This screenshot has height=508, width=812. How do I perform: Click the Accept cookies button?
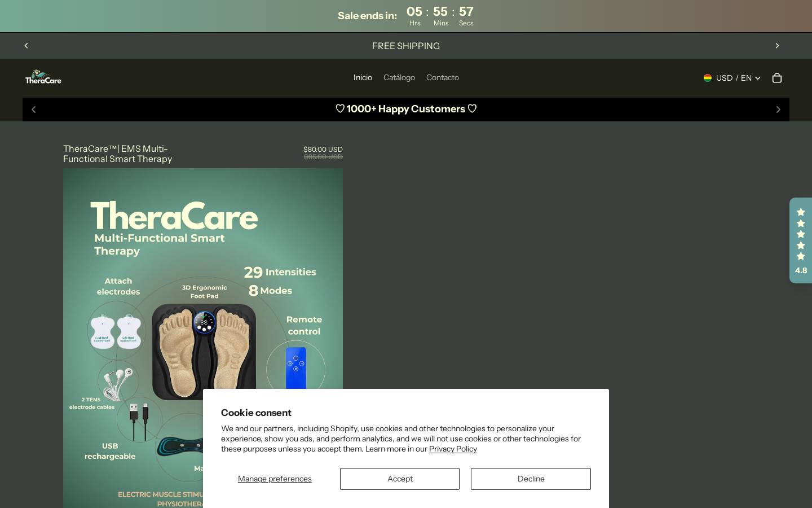click(400, 479)
